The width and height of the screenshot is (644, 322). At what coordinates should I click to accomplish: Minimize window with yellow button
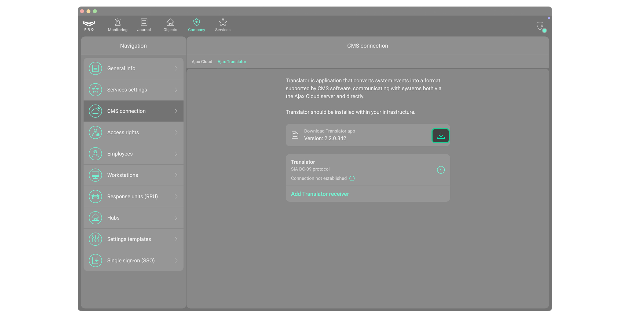[x=89, y=11]
